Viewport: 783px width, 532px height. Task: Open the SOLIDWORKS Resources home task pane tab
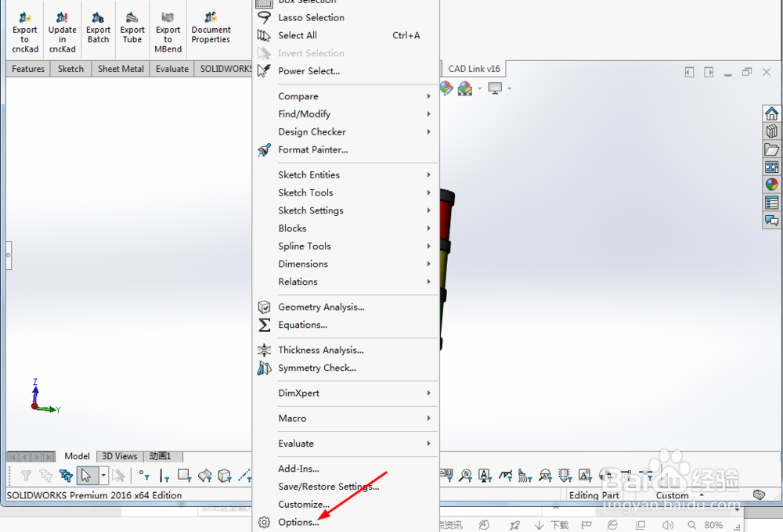pyautogui.click(x=771, y=113)
